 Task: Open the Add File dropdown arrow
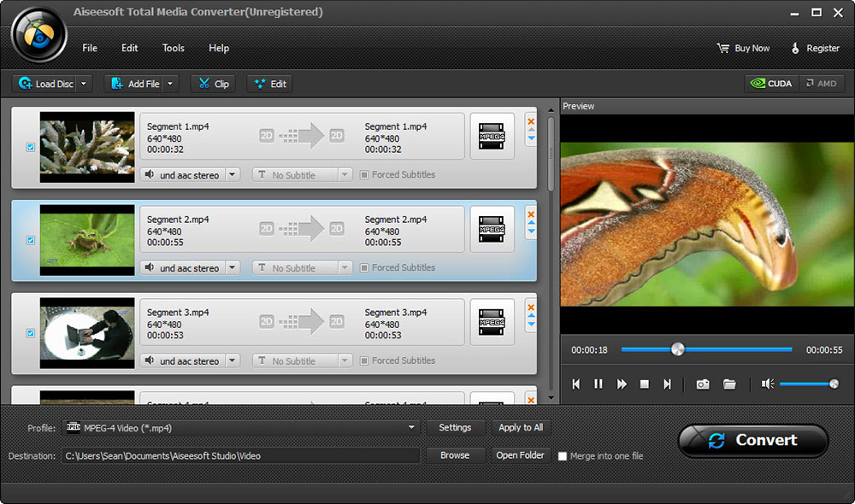pyautogui.click(x=170, y=84)
